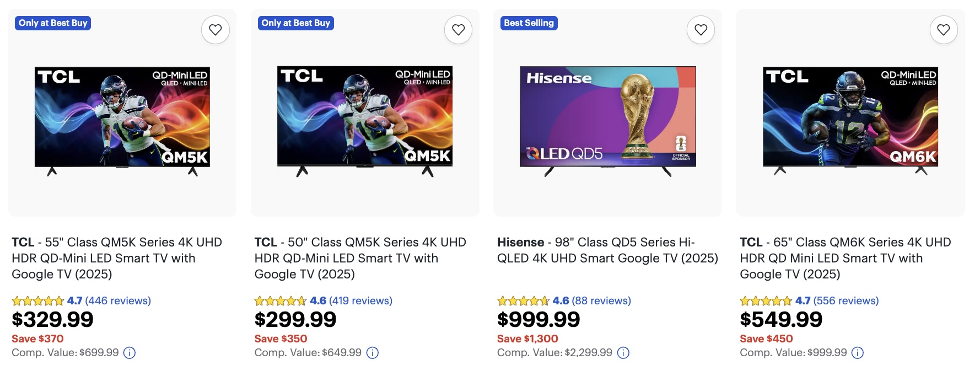Save the 50" TCL QM5K to favorites

(458, 30)
